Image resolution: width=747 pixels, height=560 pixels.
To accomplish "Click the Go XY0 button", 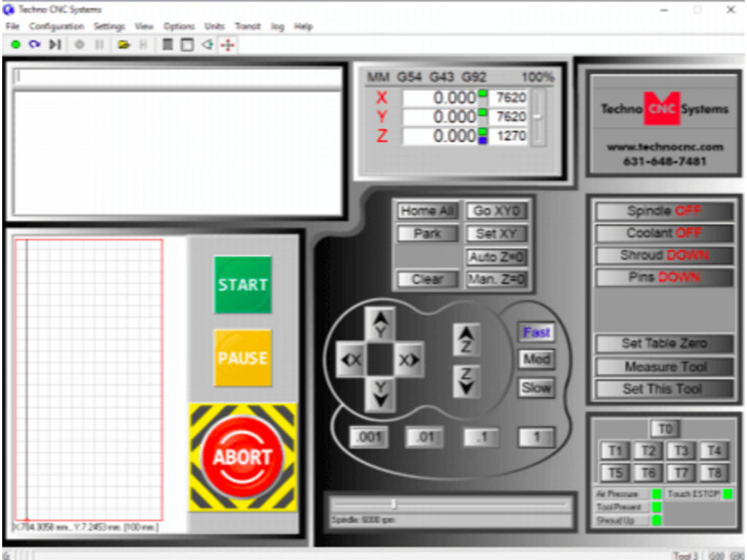I will [496, 211].
